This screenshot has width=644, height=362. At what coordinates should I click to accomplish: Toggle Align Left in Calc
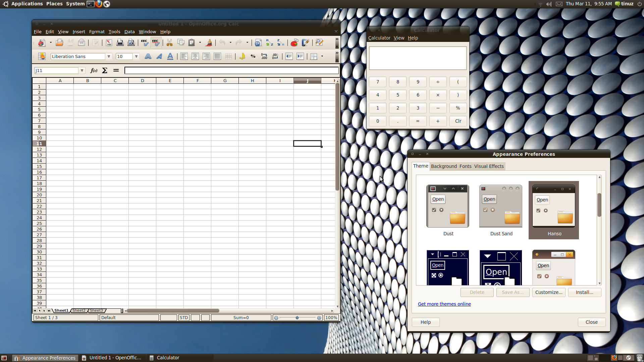(x=184, y=56)
